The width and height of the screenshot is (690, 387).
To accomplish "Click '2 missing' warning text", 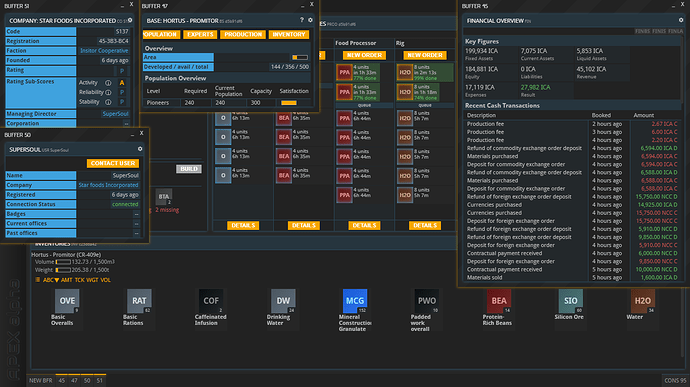I will click(167, 210).
